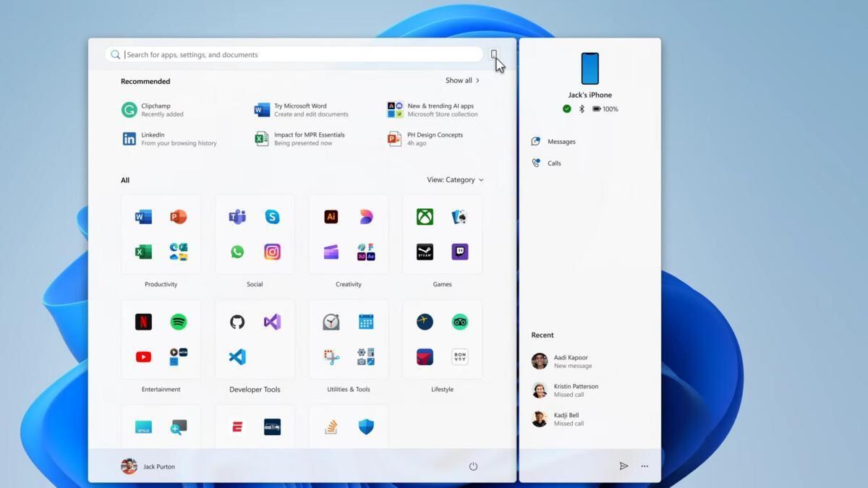Click the Lifestyle folder label
Viewport: 868px width, 488px height.
pos(442,390)
